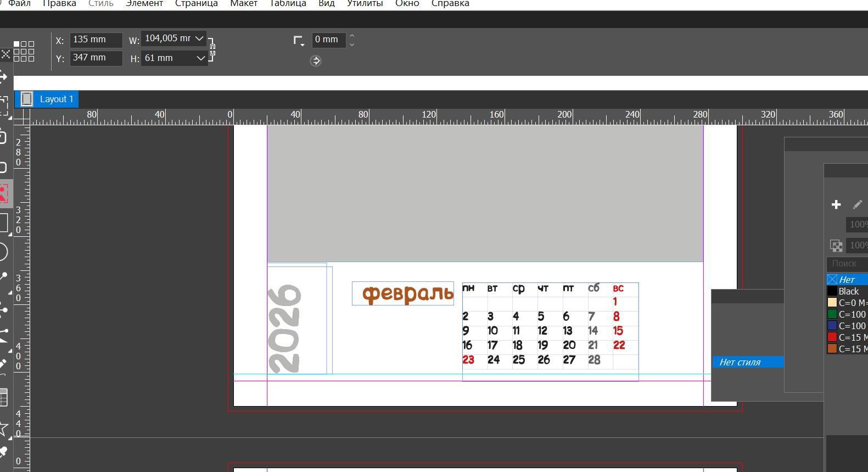Select the Rectangle Box tool
Image resolution: width=868 pixels, height=472 pixels.
3,223
